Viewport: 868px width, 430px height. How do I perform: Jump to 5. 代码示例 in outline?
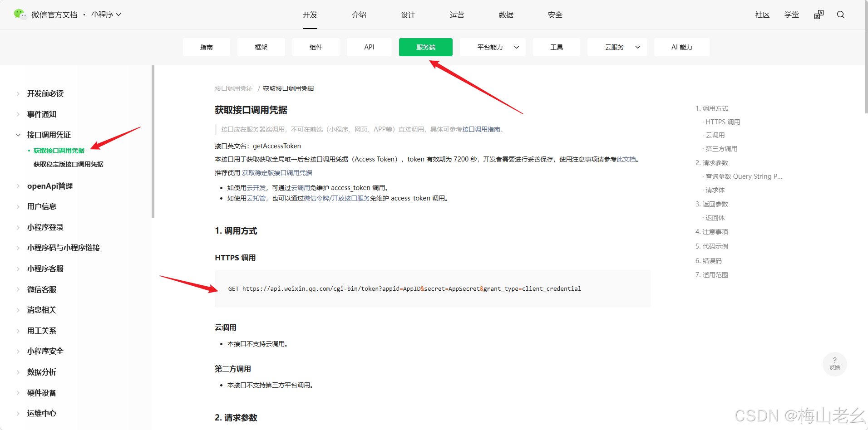pyautogui.click(x=712, y=246)
